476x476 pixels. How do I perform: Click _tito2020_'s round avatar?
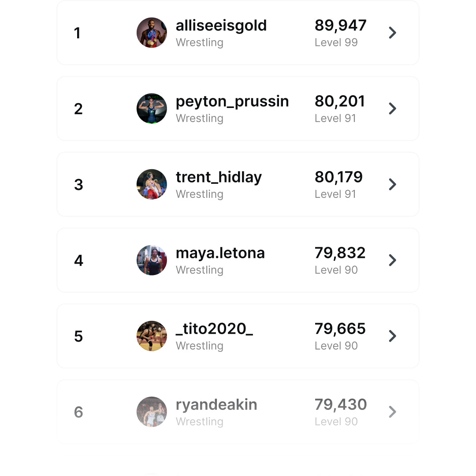pos(152,336)
